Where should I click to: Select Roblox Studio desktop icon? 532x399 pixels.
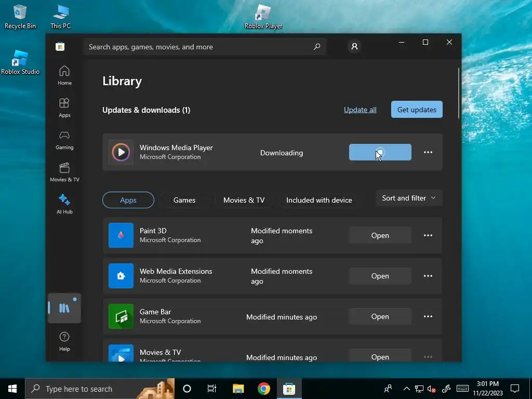pos(20,62)
